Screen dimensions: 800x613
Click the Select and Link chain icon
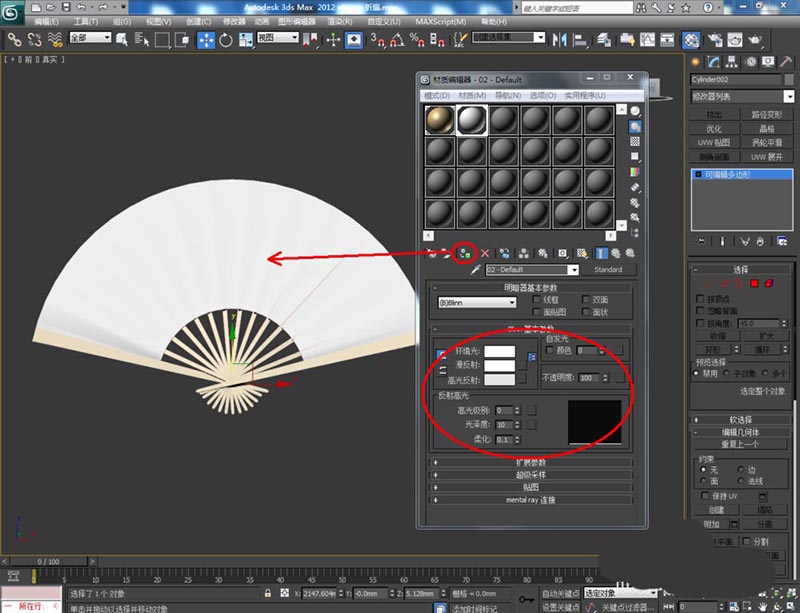pyautogui.click(x=15, y=40)
